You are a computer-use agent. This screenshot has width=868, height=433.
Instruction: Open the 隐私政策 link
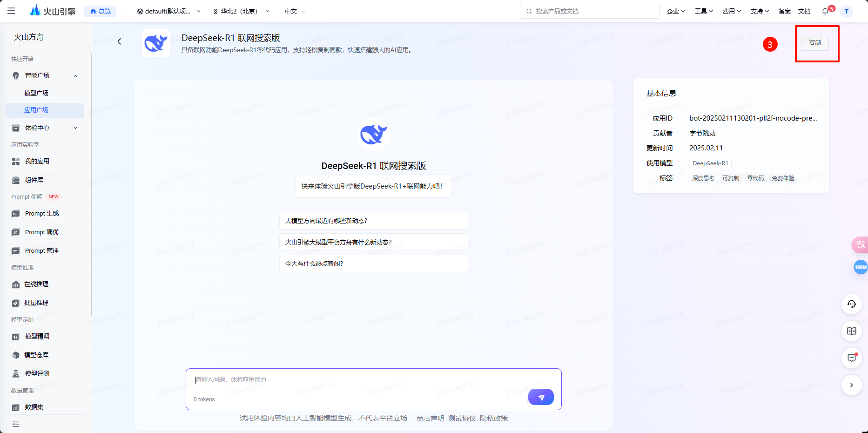[x=494, y=418]
